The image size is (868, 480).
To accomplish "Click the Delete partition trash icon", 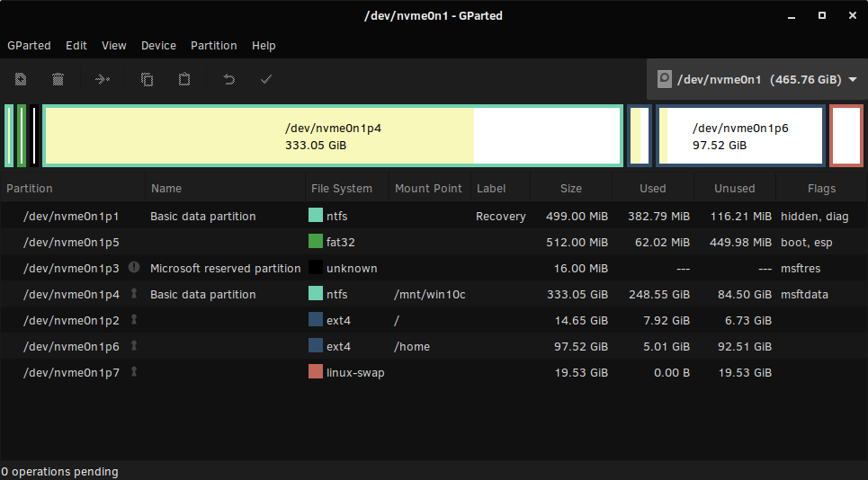I will (x=58, y=79).
